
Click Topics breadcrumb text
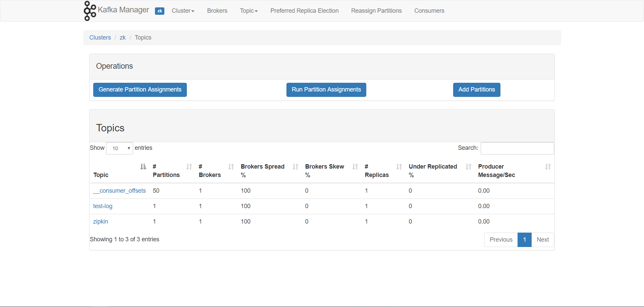143,38
